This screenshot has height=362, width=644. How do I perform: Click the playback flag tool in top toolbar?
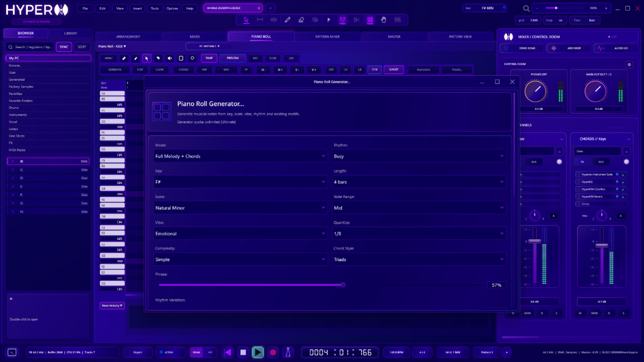point(329,20)
